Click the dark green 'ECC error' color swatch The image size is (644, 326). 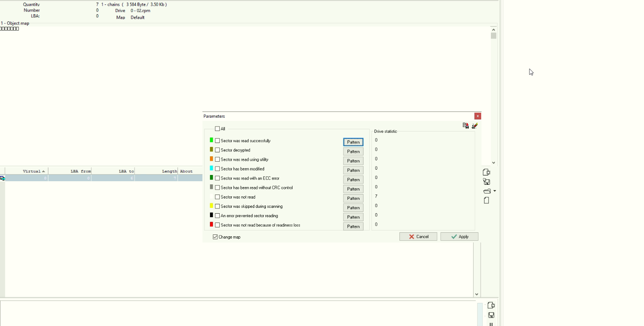(x=211, y=177)
